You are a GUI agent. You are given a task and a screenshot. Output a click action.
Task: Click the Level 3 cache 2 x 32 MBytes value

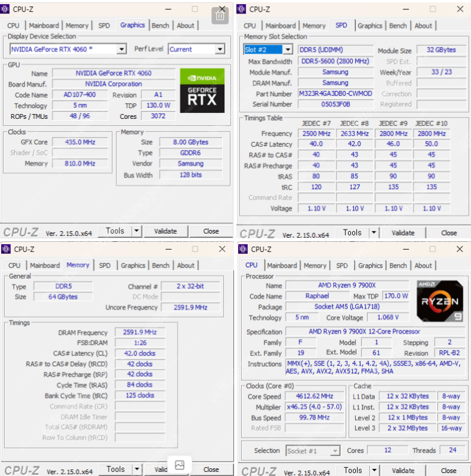tap(407, 428)
